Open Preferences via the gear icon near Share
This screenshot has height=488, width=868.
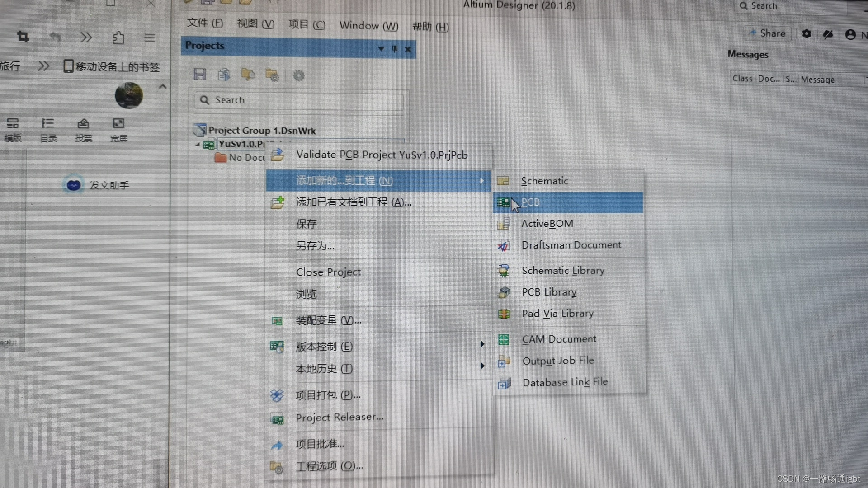pos(807,33)
